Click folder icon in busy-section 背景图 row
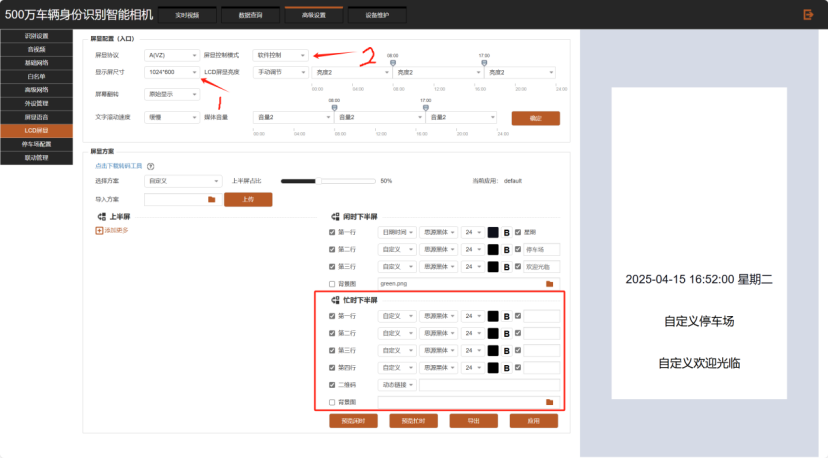This screenshot has width=829, height=459. (x=549, y=402)
